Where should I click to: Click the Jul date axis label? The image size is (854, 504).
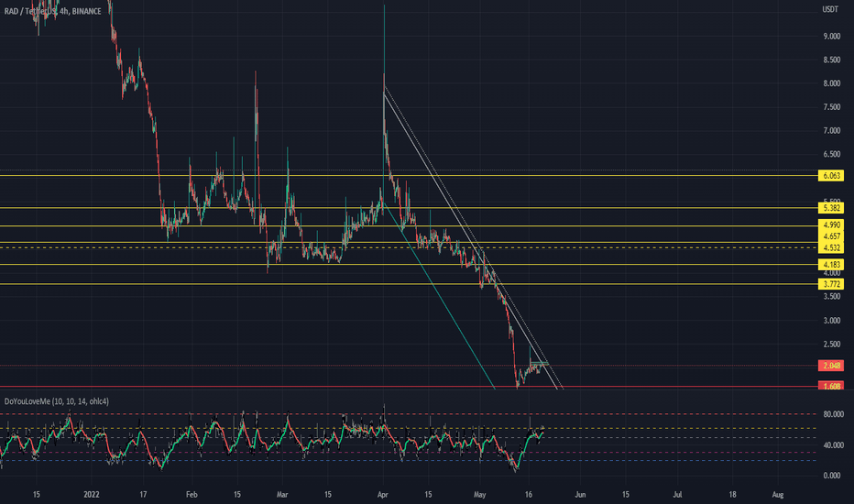(x=677, y=495)
